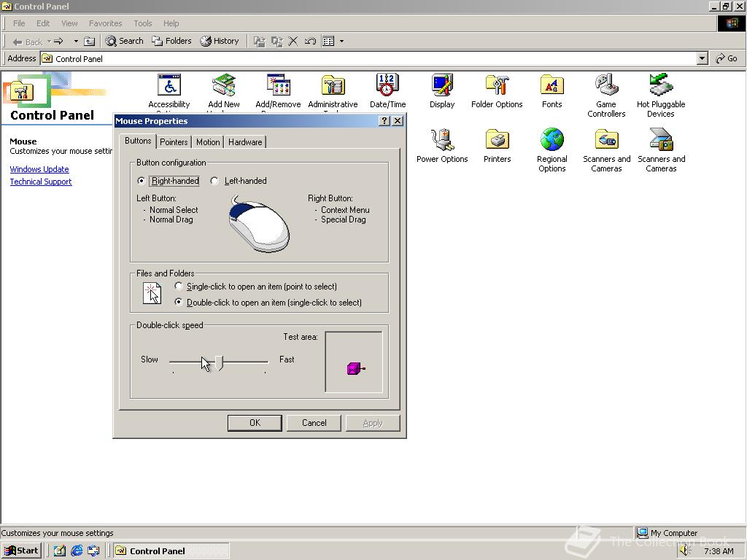
Task: Open the Add New Hardware icon
Action: tap(224, 86)
